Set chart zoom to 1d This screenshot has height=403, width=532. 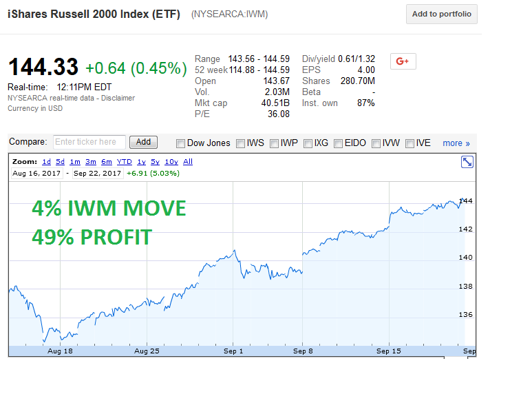(47, 161)
